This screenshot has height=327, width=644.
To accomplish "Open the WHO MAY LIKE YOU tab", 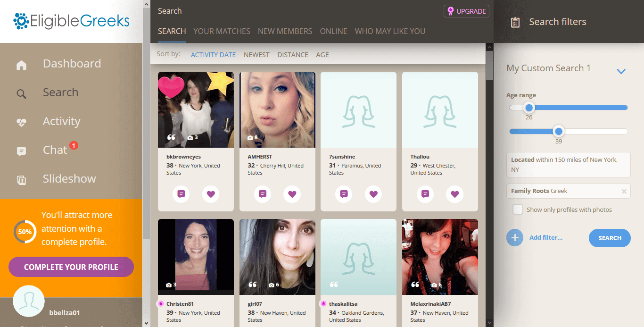I will click(390, 31).
